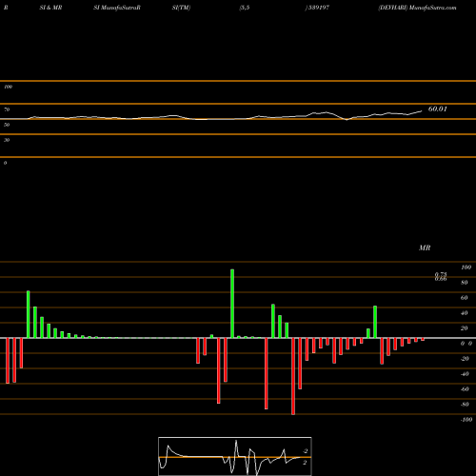Click the 0.73 value near the MR label

click(x=441, y=274)
